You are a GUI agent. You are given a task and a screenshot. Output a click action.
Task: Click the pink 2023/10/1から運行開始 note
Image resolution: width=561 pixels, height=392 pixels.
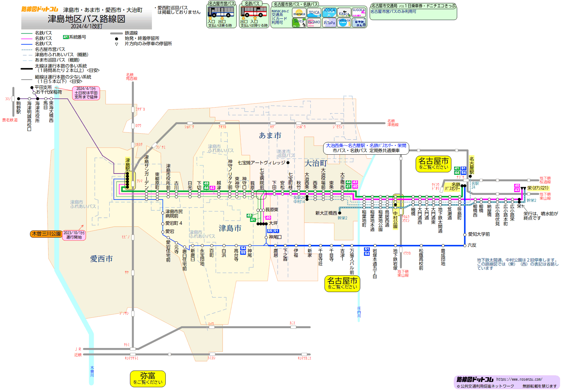point(74,235)
